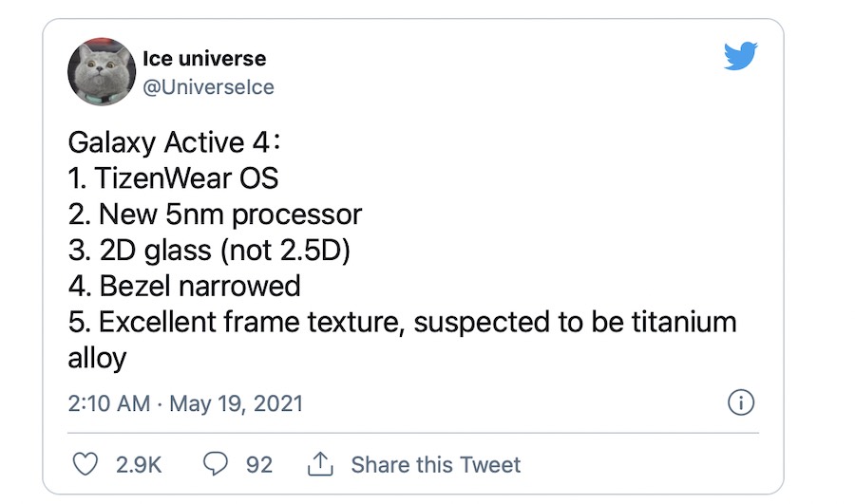The height and width of the screenshot is (504, 855).
Task: Select the Share this Tweet label
Action: (435, 464)
